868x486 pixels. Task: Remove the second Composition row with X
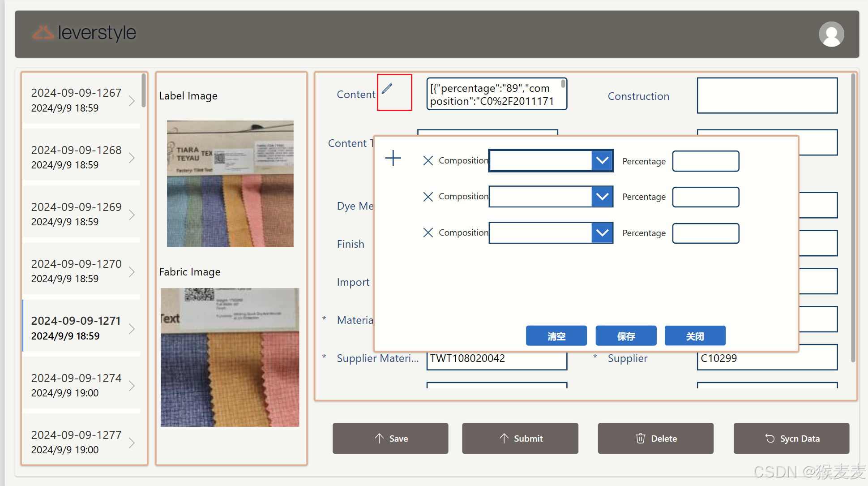coord(428,197)
